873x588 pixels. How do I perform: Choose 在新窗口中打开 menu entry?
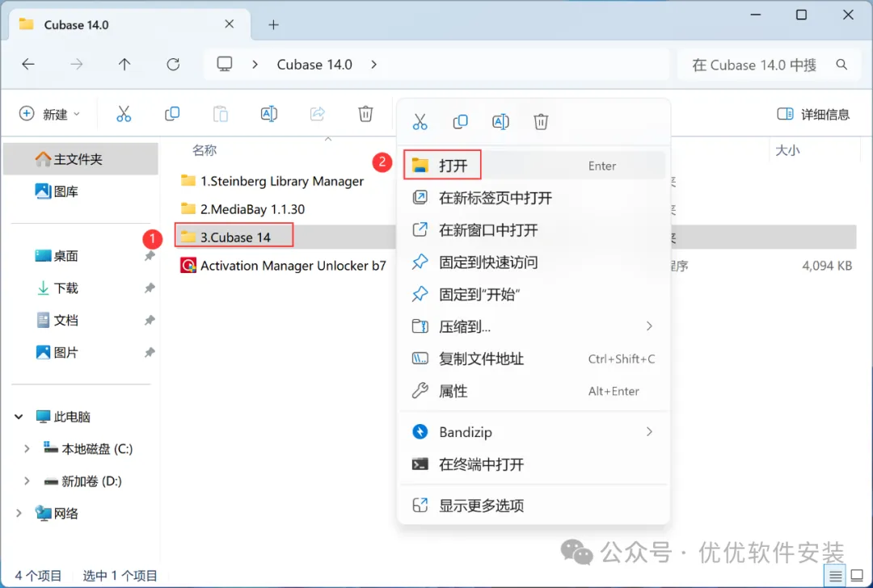pyautogui.click(x=533, y=229)
